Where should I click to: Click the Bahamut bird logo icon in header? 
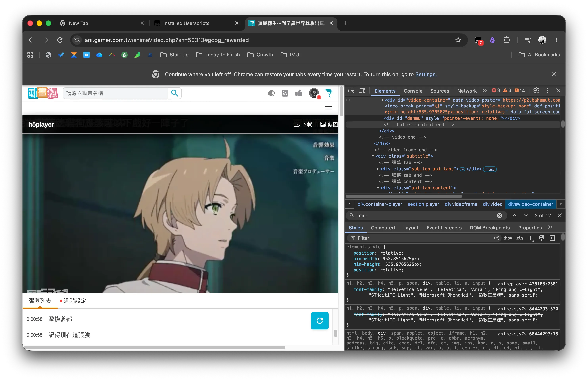[x=329, y=93]
